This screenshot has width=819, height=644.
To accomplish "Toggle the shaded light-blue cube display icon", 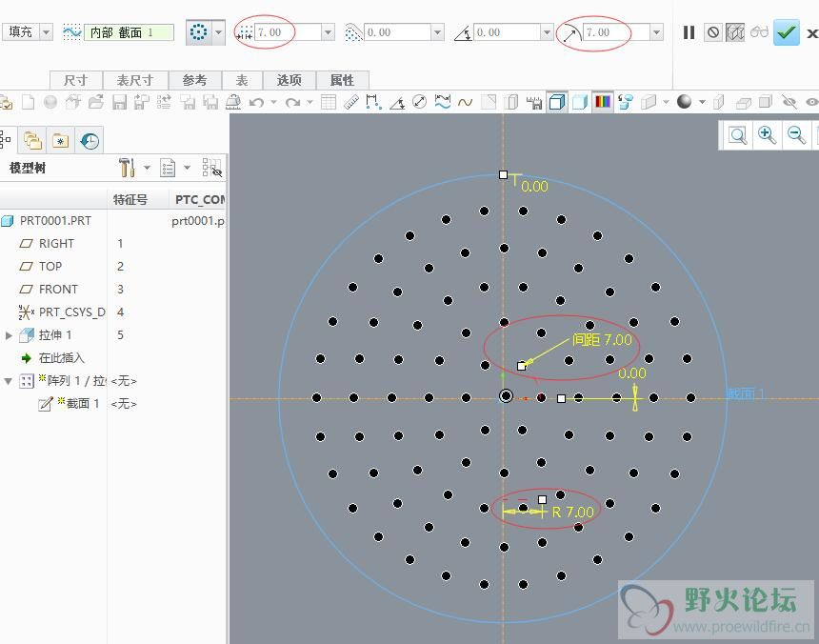I will (580, 102).
